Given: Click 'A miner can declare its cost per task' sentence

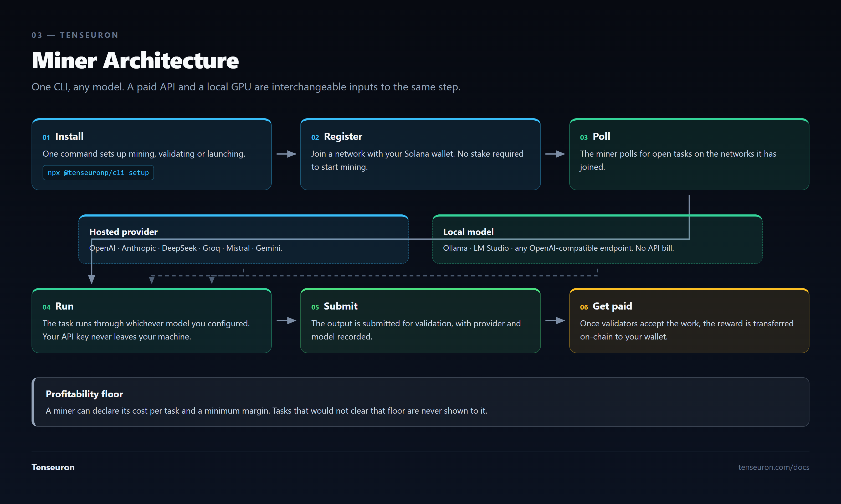Looking at the screenshot, I should point(267,411).
